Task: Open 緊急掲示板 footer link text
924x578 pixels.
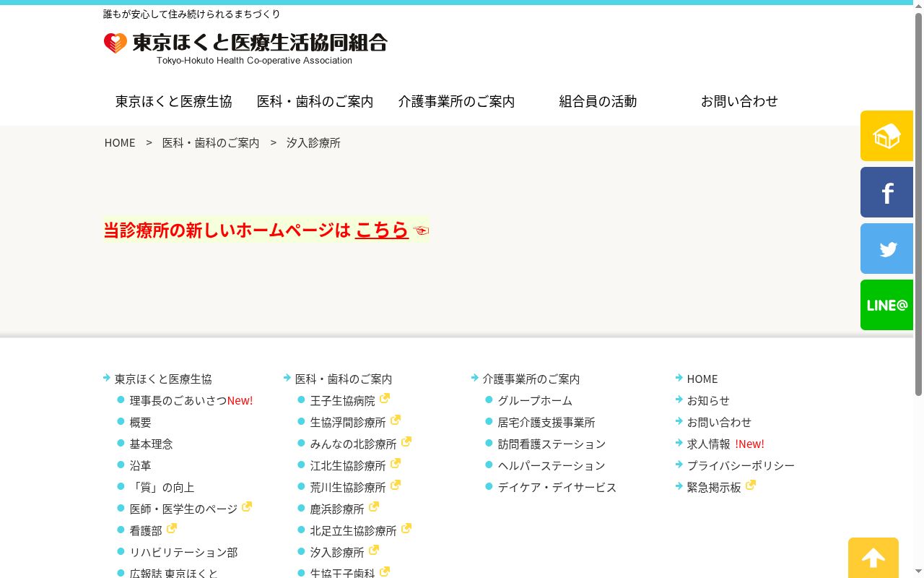Action: [x=714, y=487]
